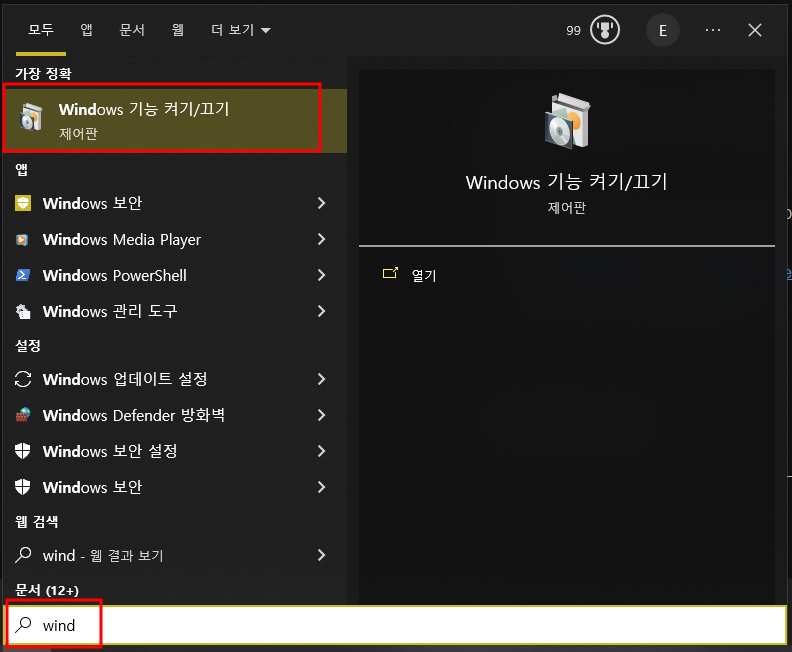This screenshot has height=652, width=792.
Task: Open the E account avatar
Action: pyautogui.click(x=663, y=30)
